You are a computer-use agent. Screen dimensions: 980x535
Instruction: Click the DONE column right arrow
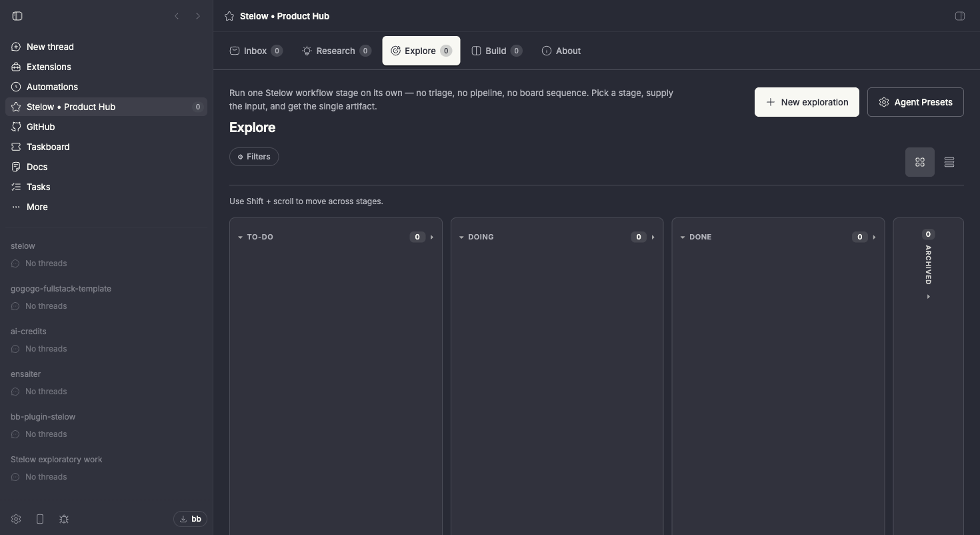click(x=875, y=237)
